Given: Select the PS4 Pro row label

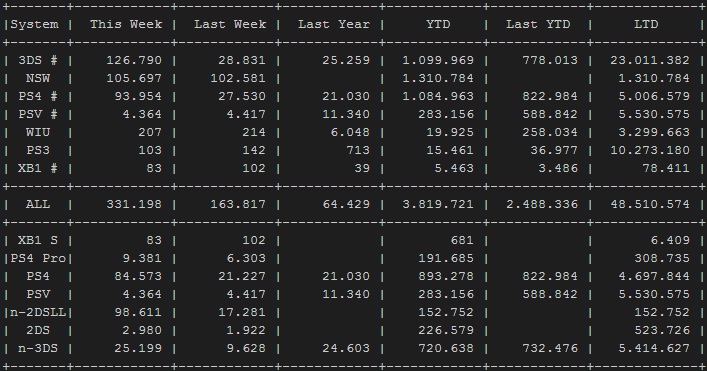Looking at the screenshot, I should tap(38, 259).
